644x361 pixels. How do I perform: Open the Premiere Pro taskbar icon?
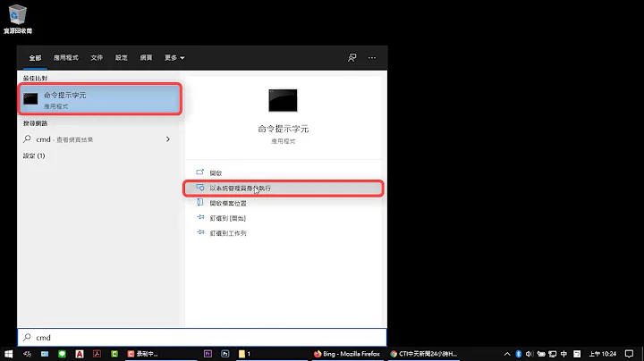pyautogui.click(x=208, y=354)
